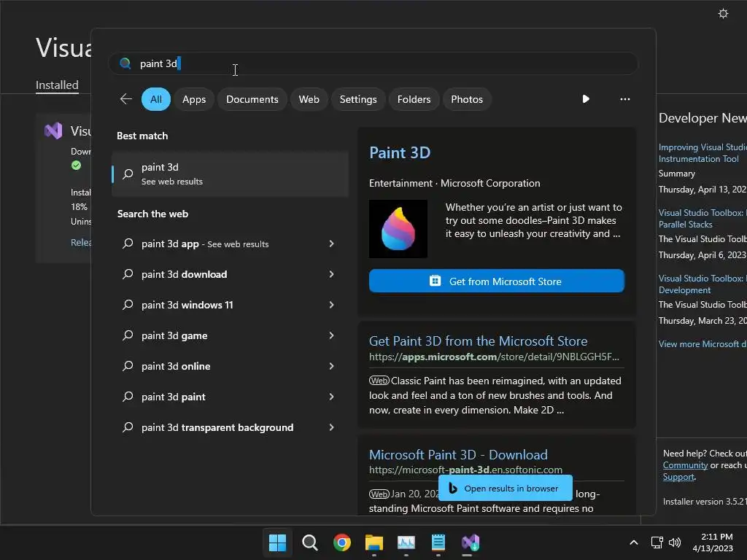Screen dimensions: 747x560
Task: Show hidden icons in system tray
Action: (x=634, y=542)
